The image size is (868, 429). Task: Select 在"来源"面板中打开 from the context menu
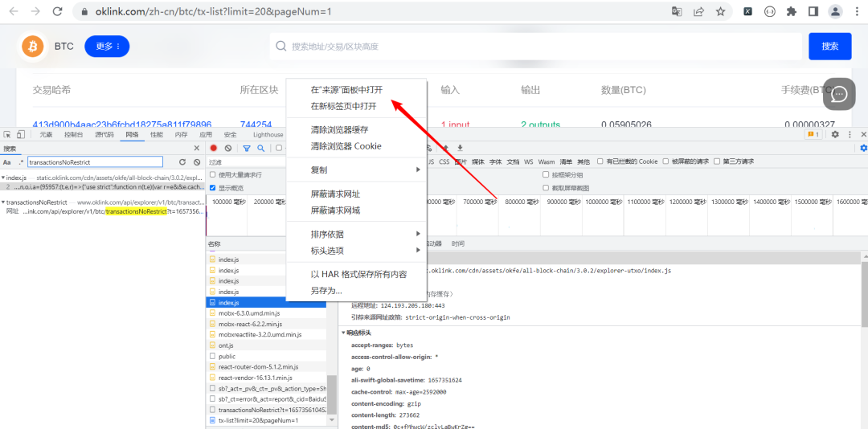pyautogui.click(x=357, y=90)
